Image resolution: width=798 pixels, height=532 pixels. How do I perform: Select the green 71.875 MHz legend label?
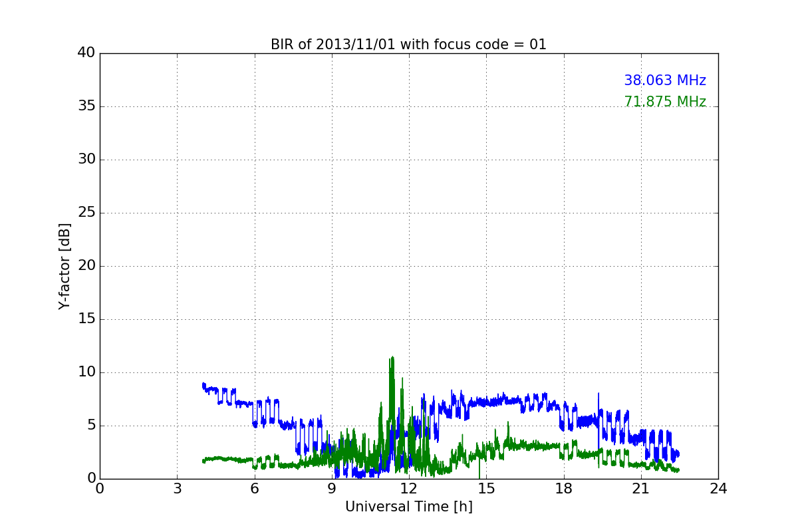click(x=665, y=102)
